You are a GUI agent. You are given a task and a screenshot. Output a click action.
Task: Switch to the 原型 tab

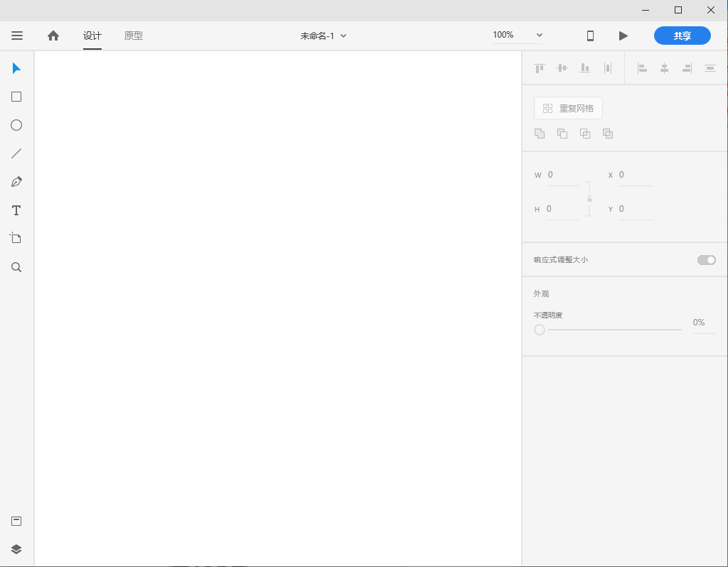pyautogui.click(x=134, y=36)
